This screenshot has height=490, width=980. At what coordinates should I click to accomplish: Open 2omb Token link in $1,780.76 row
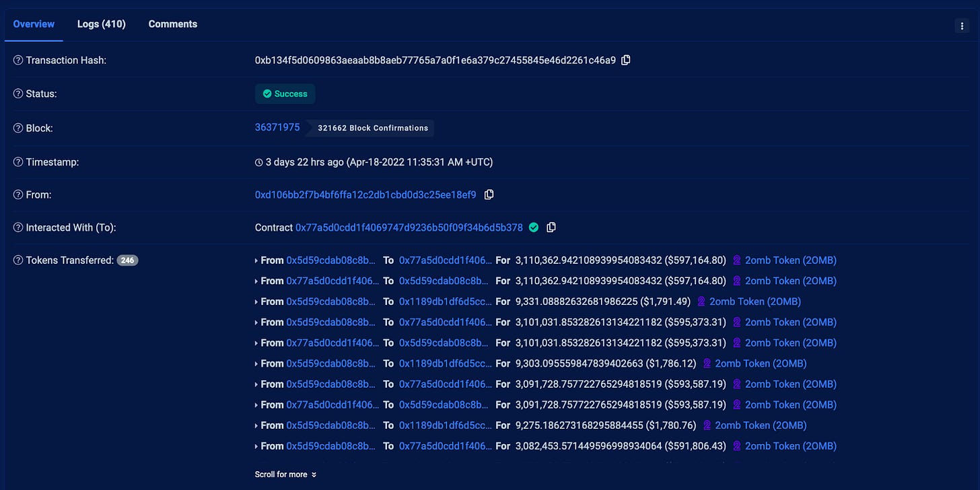(x=761, y=425)
